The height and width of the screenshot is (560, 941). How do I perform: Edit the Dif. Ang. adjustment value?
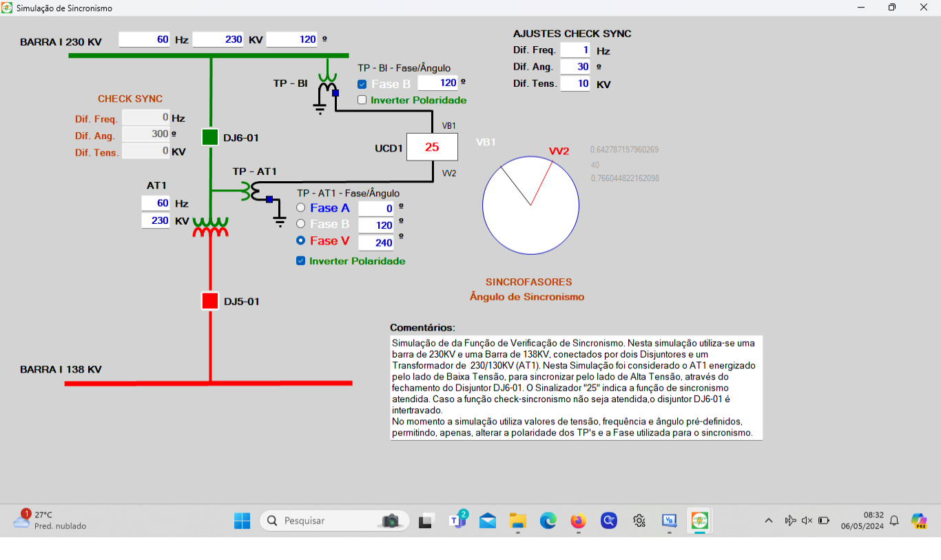575,66
